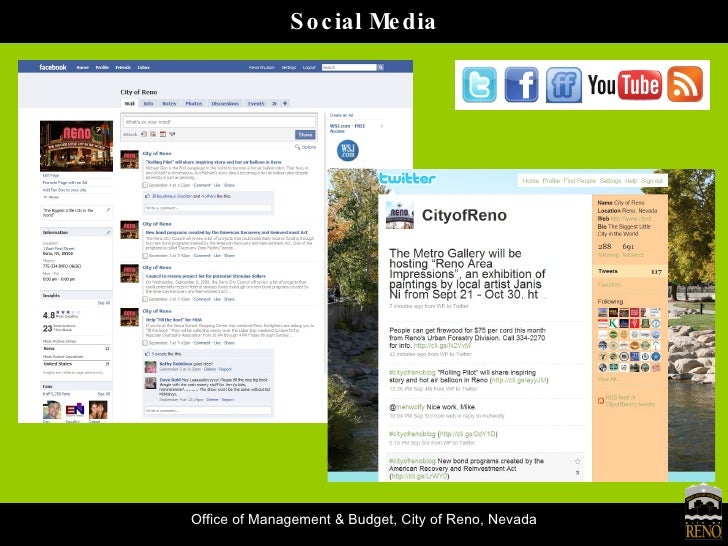Viewport: 728px width, 546px height.
Task: Click the 'What's on your mind?' field
Action: (x=219, y=122)
